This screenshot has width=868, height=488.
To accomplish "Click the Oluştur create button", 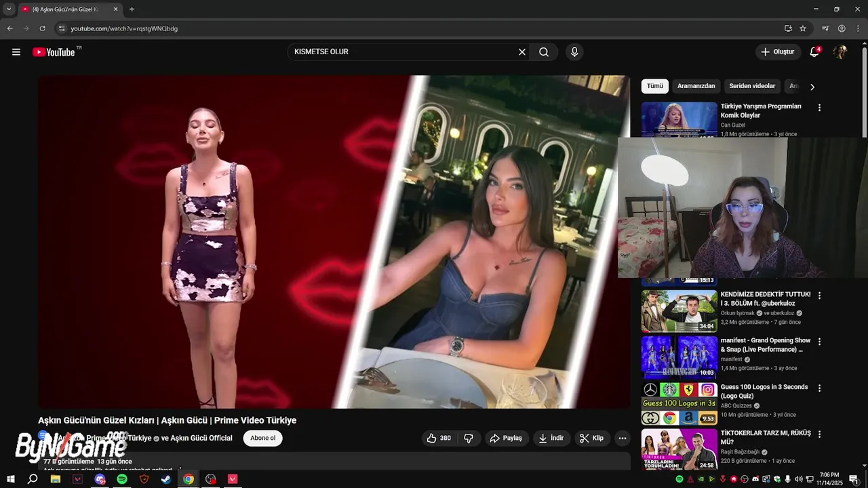I will (x=778, y=52).
